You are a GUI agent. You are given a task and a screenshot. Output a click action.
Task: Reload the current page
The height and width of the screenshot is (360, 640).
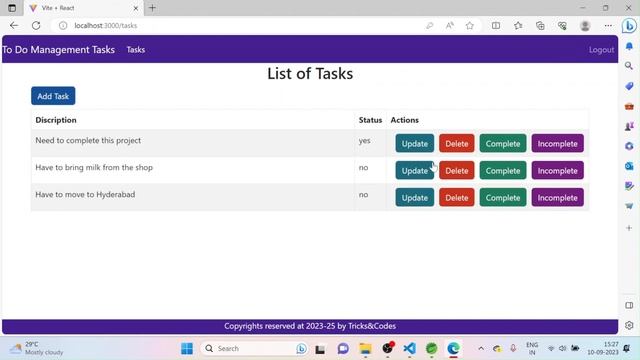click(36, 25)
